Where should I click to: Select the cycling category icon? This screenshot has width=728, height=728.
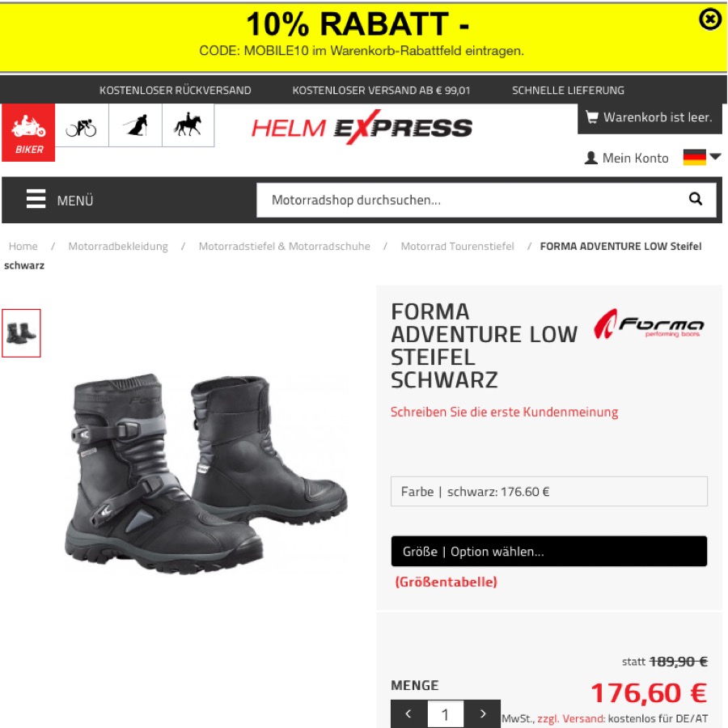pyautogui.click(x=81, y=126)
